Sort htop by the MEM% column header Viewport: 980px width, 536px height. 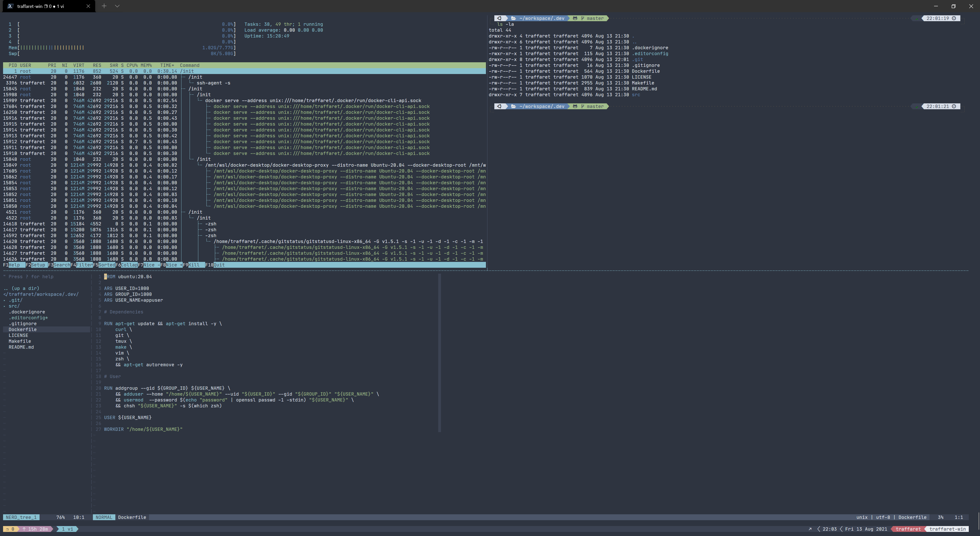pos(146,65)
